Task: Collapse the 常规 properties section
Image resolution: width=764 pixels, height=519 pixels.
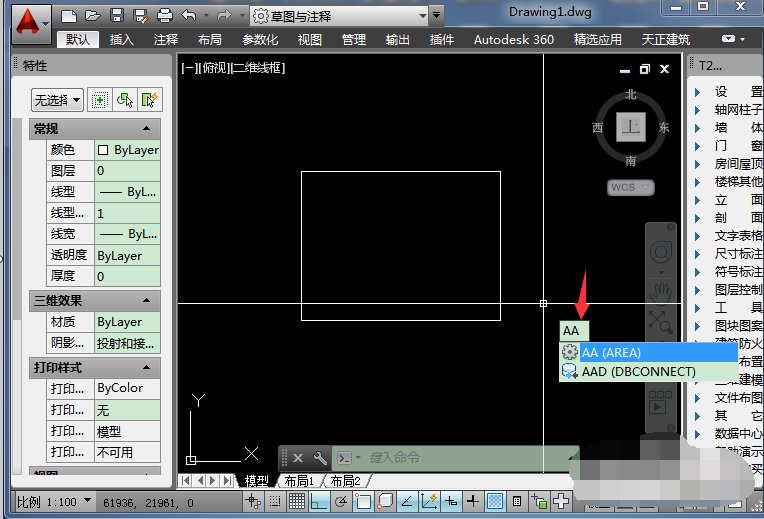Action: click(x=147, y=129)
